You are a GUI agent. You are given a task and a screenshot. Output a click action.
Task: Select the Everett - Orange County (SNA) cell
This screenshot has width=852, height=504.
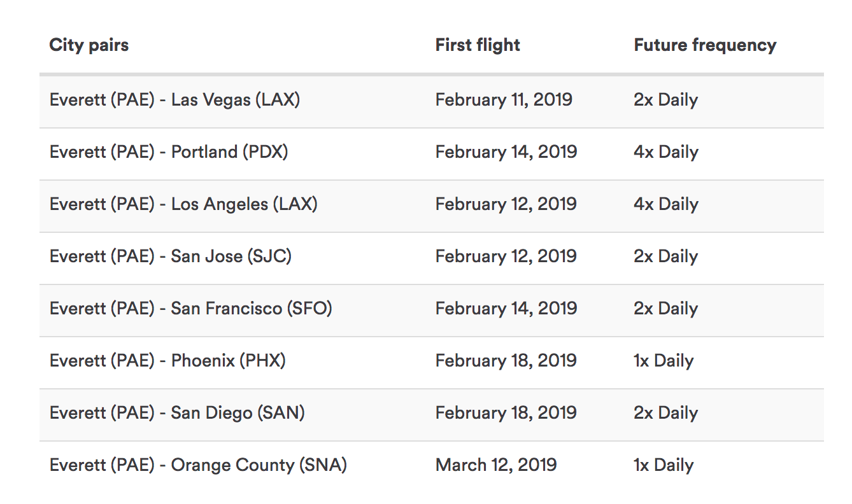pyautogui.click(x=198, y=465)
